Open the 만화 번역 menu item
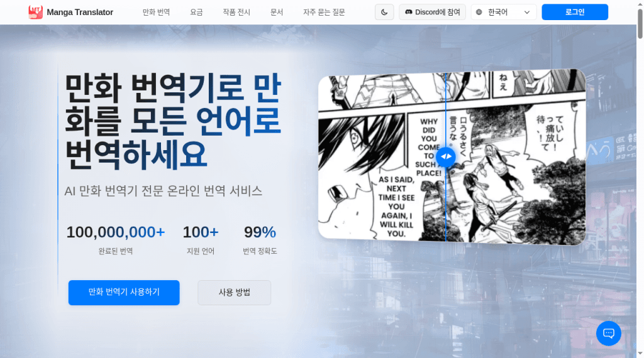 (156, 13)
